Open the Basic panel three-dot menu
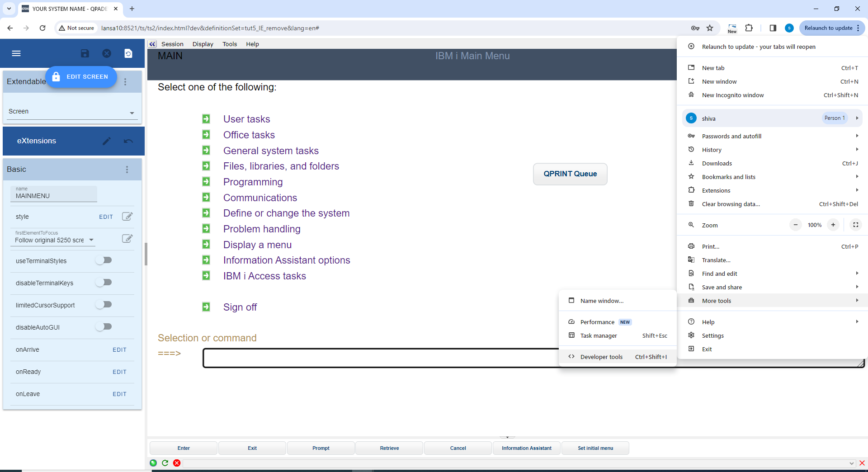The width and height of the screenshot is (868, 472). point(127,170)
